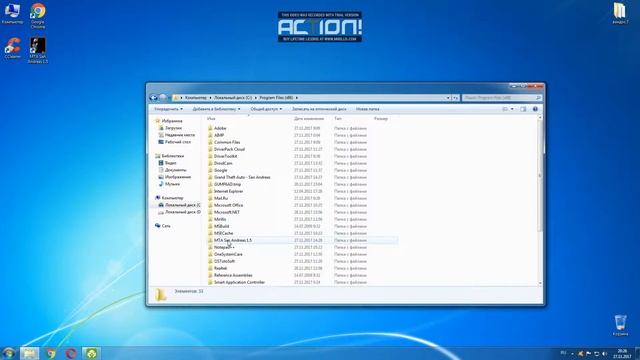This screenshot has width=640, height=360.
Task: Open the Упорядочить menu
Action: tap(168, 109)
